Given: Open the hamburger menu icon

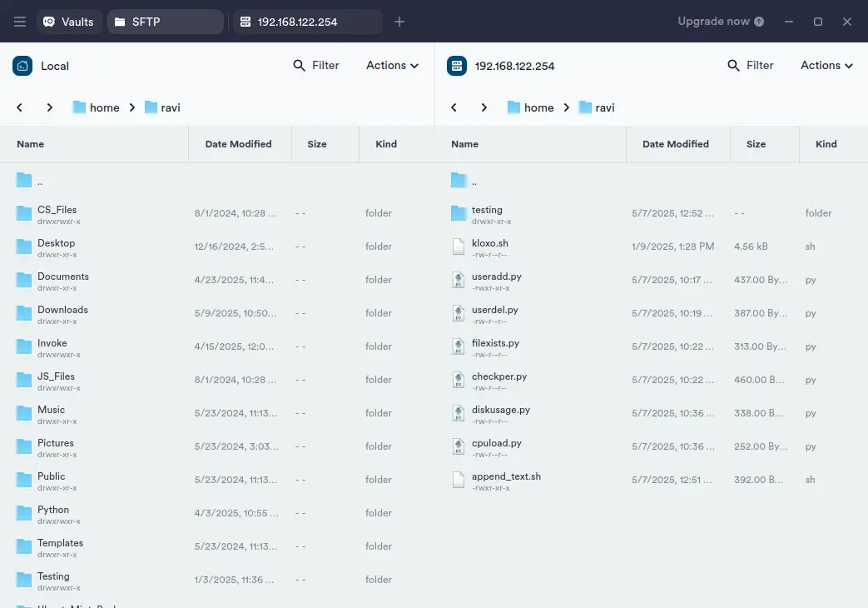Looking at the screenshot, I should tap(20, 22).
